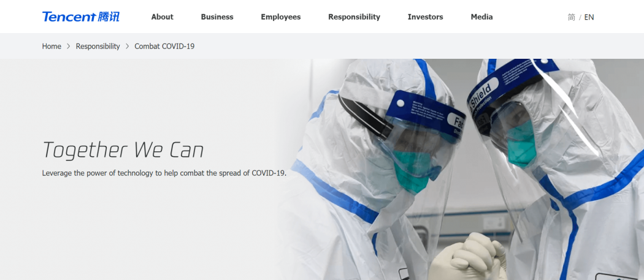Click Combat COVID-19 breadcrumb item

point(164,47)
